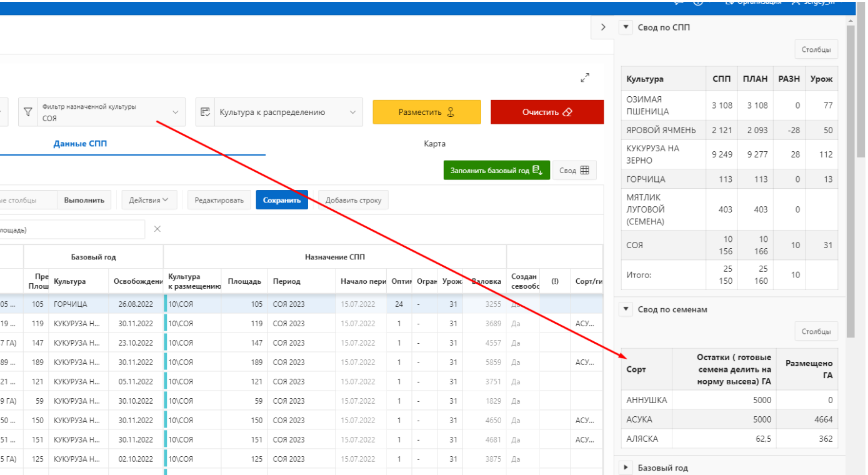
Task: Open the Действия dropdown menu
Action: click(x=149, y=200)
